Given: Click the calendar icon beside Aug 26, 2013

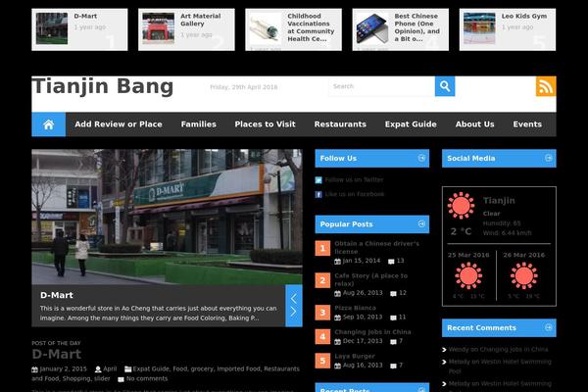Looking at the screenshot, I should 337,293.
